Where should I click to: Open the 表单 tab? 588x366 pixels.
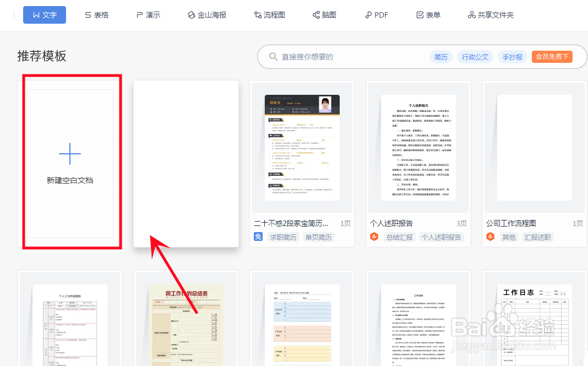click(x=428, y=15)
